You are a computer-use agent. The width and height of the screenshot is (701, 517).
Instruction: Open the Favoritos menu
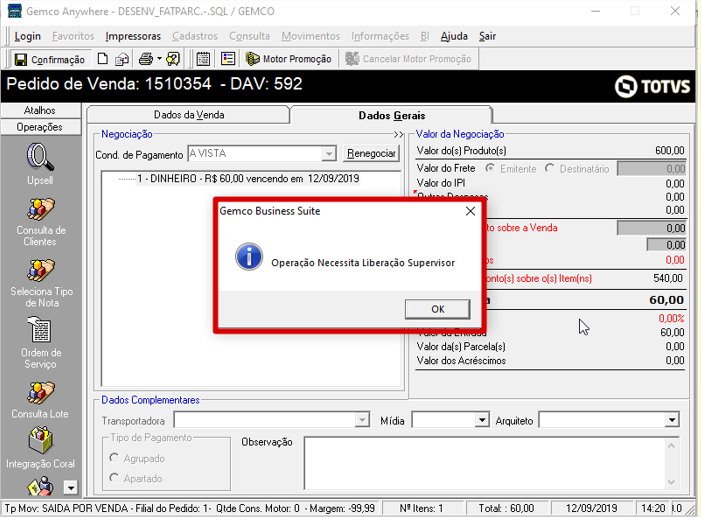(73, 36)
